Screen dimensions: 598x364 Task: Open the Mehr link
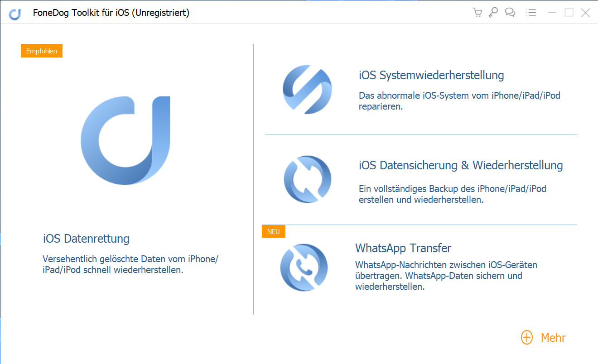point(553,338)
